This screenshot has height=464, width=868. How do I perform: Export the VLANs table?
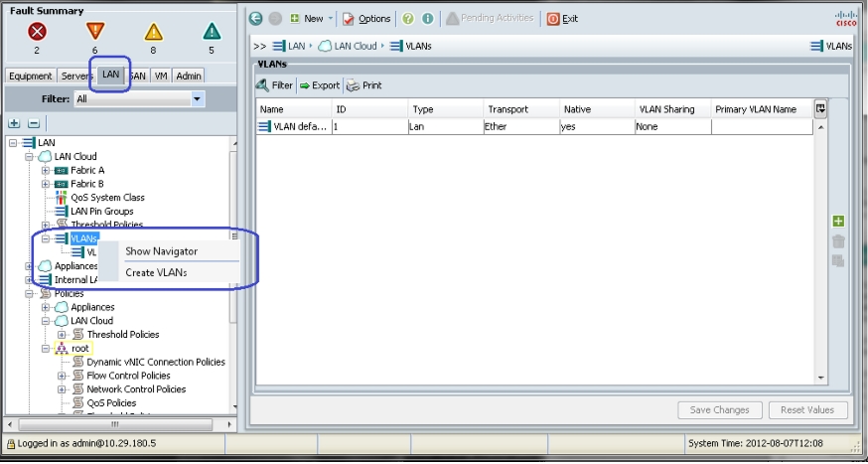click(320, 85)
